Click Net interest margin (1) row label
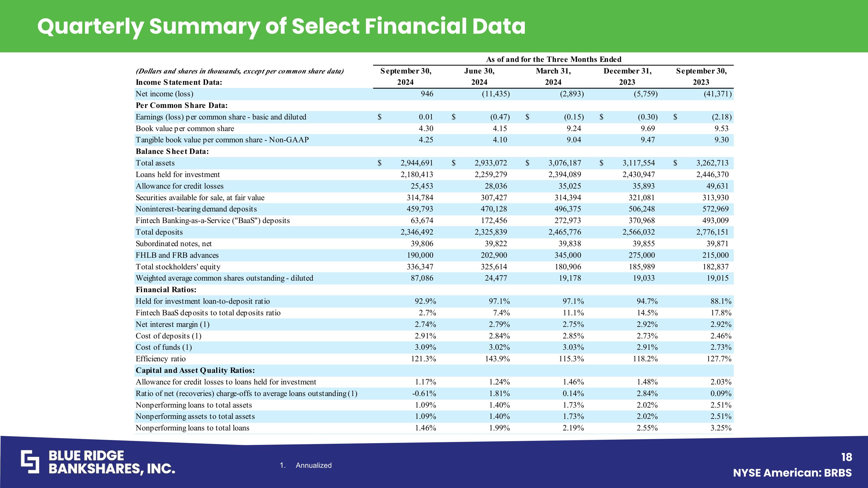The width and height of the screenshot is (868, 488). (172, 324)
